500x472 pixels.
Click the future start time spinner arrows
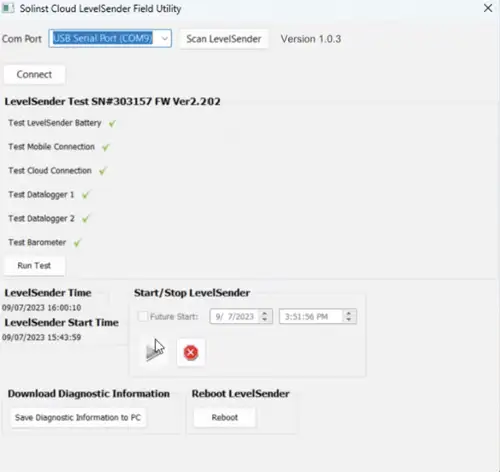pyautogui.click(x=349, y=316)
